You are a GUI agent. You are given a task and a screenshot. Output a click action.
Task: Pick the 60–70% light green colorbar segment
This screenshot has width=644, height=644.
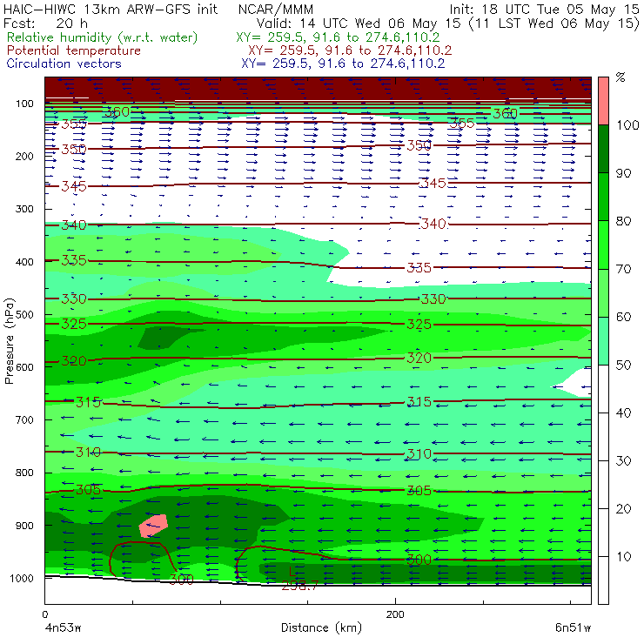click(603, 292)
